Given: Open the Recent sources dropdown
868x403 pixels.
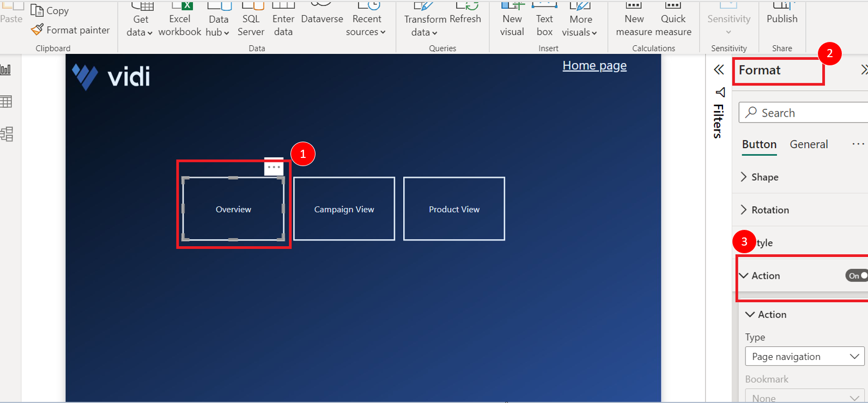Looking at the screenshot, I should point(366,20).
